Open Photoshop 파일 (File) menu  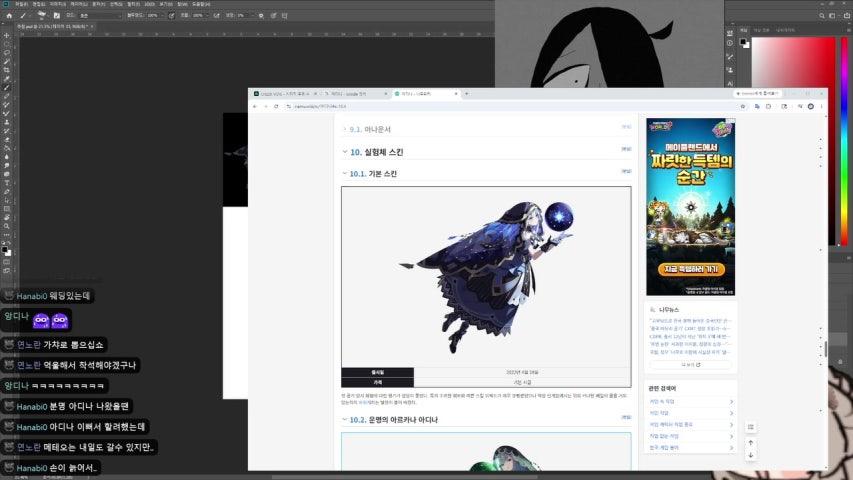tap(21, 4)
